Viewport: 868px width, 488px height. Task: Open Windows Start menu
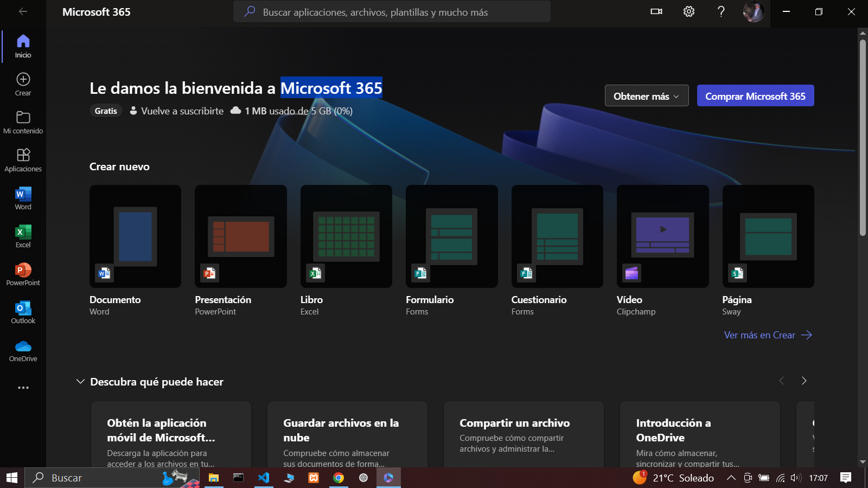pos(12,478)
